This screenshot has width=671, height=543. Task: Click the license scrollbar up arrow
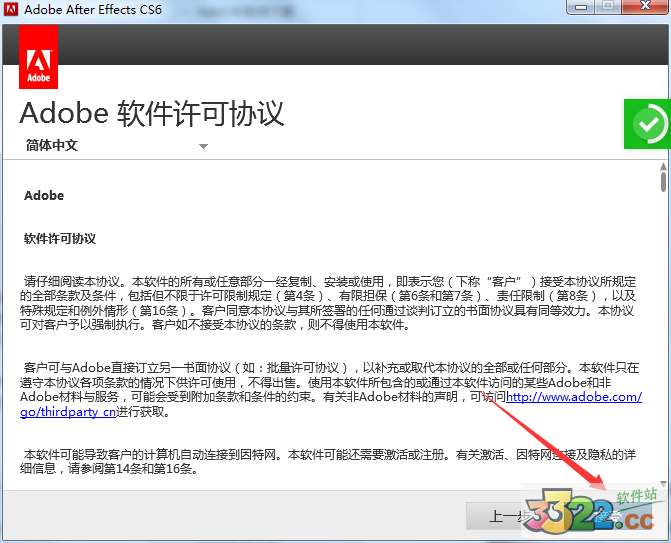coord(663,166)
